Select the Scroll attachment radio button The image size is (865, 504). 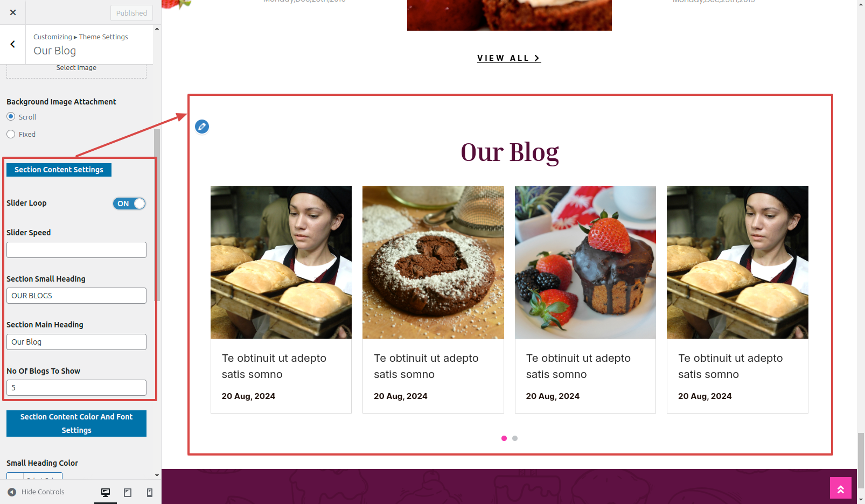(x=11, y=116)
